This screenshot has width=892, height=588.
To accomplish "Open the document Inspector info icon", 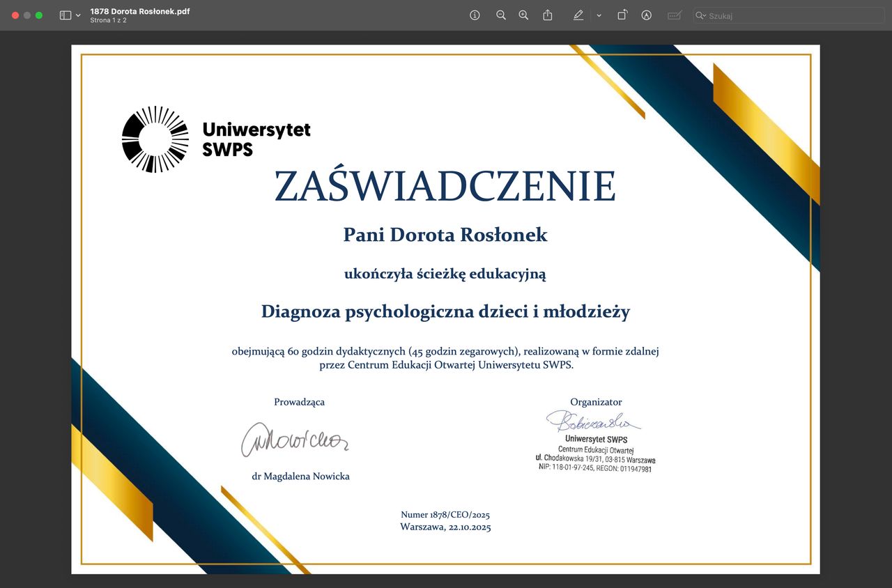I will 475,15.
